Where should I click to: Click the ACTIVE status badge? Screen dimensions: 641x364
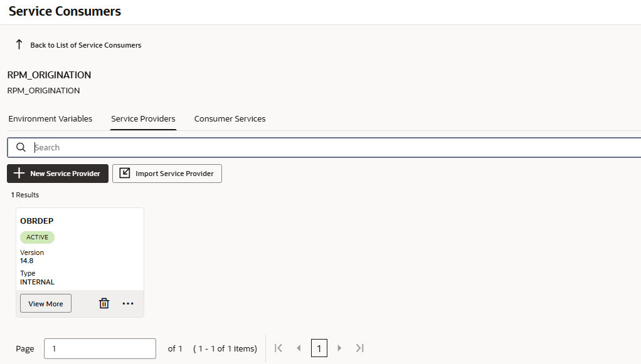coord(37,237)
